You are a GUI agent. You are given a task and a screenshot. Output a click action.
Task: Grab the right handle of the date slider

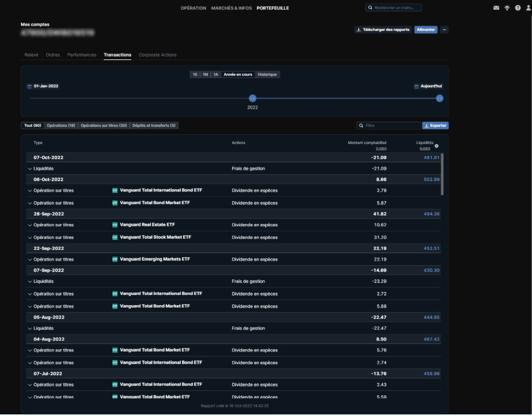point(440,98)
